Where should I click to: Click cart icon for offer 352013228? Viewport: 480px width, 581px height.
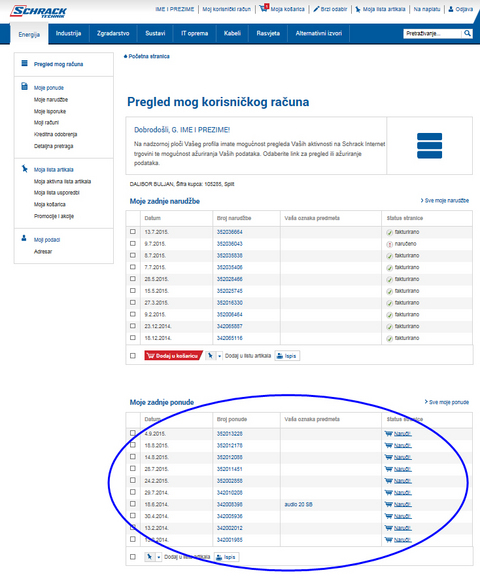[388, 434]
